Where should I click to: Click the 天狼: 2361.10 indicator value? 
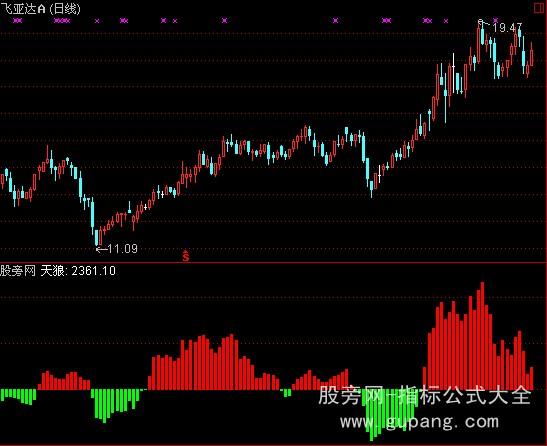[x=78, y=271]
